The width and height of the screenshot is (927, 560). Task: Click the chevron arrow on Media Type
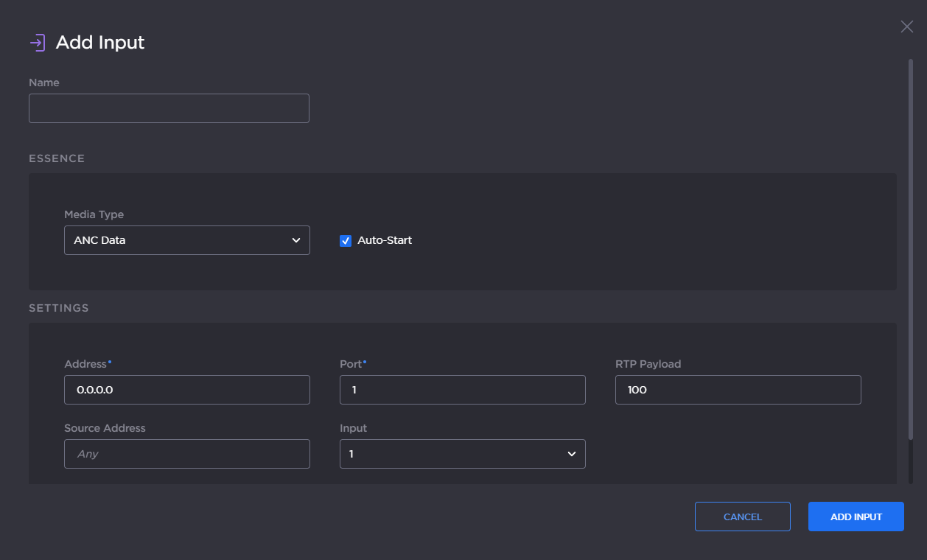coord(296,240)
